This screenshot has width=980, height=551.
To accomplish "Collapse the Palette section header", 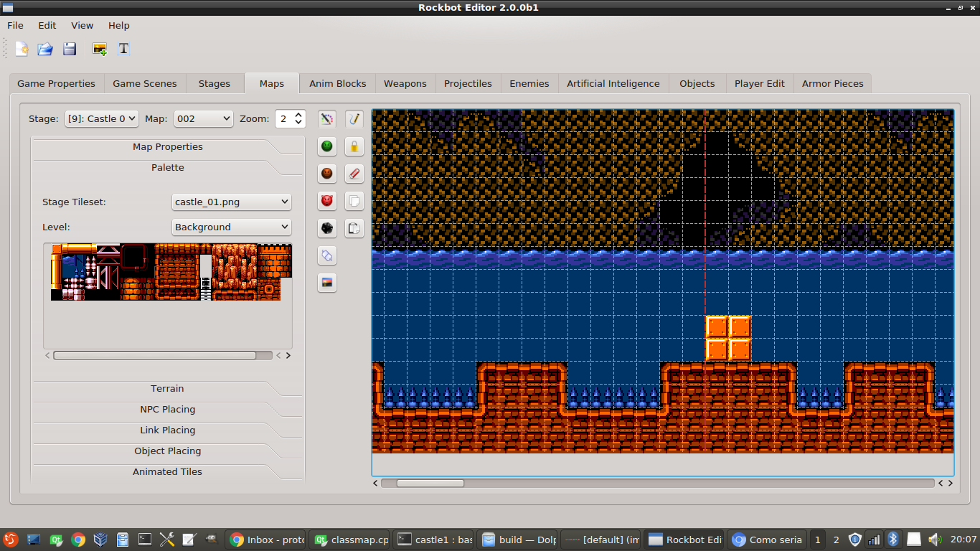I will 168,167.
